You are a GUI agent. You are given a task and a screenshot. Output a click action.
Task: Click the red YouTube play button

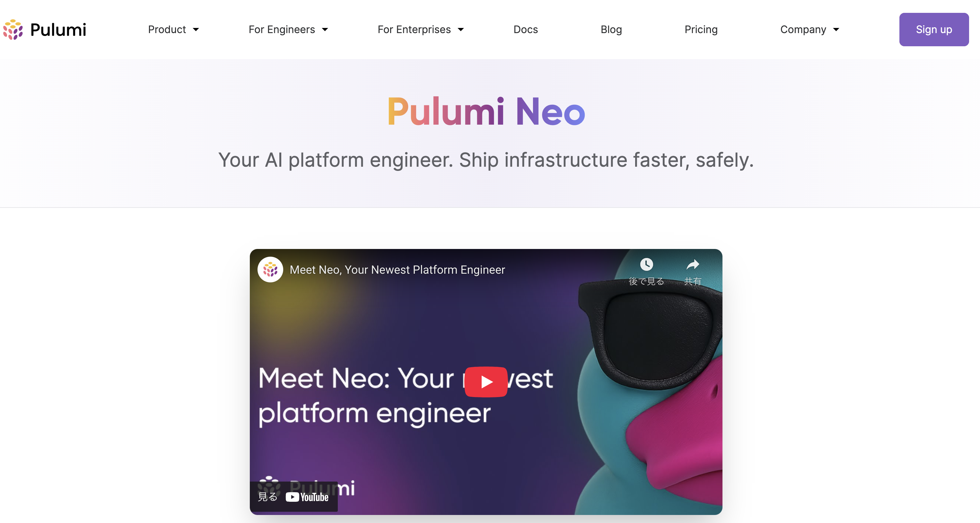pos(486,382)
